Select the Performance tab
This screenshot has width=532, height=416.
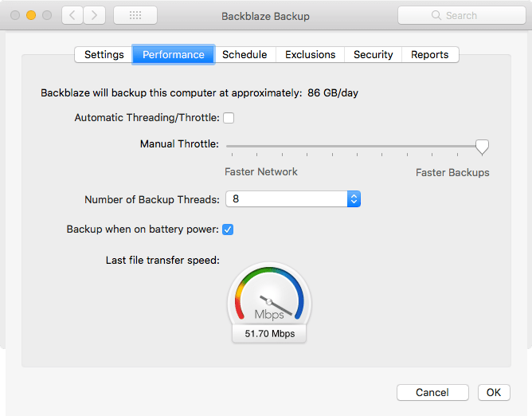(x=174, y=55)
